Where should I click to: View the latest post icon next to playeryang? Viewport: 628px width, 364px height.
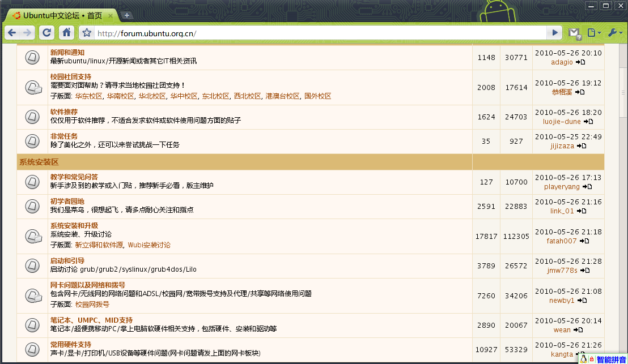pyautogui.click(x=587, y=187)
